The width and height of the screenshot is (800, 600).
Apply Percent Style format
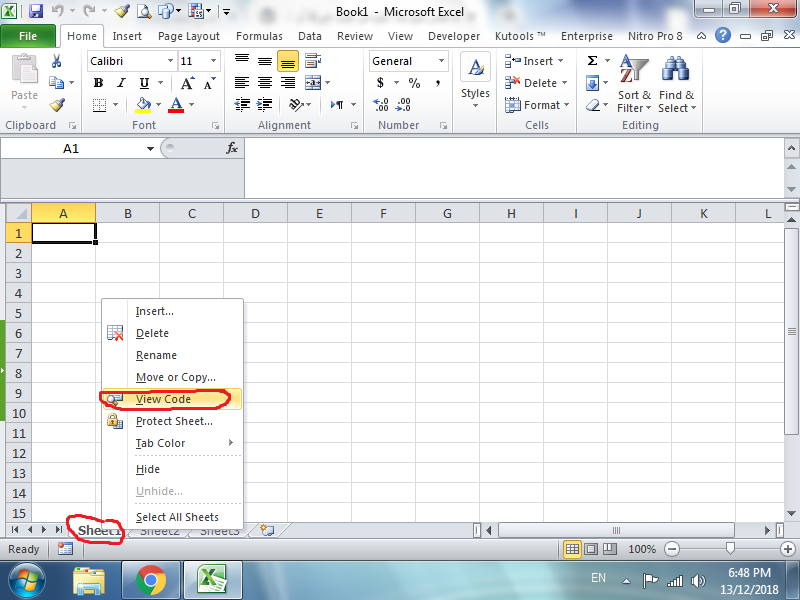point(414,83)
